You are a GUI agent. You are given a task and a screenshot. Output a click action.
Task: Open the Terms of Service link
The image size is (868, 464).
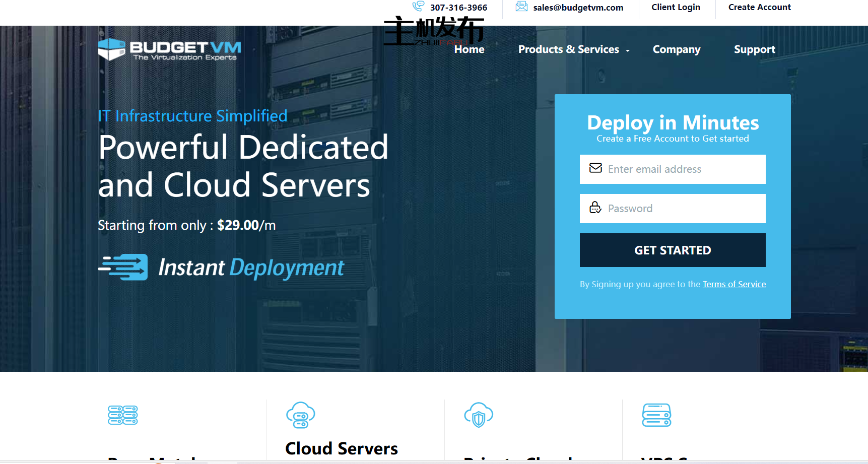point(734,284)
